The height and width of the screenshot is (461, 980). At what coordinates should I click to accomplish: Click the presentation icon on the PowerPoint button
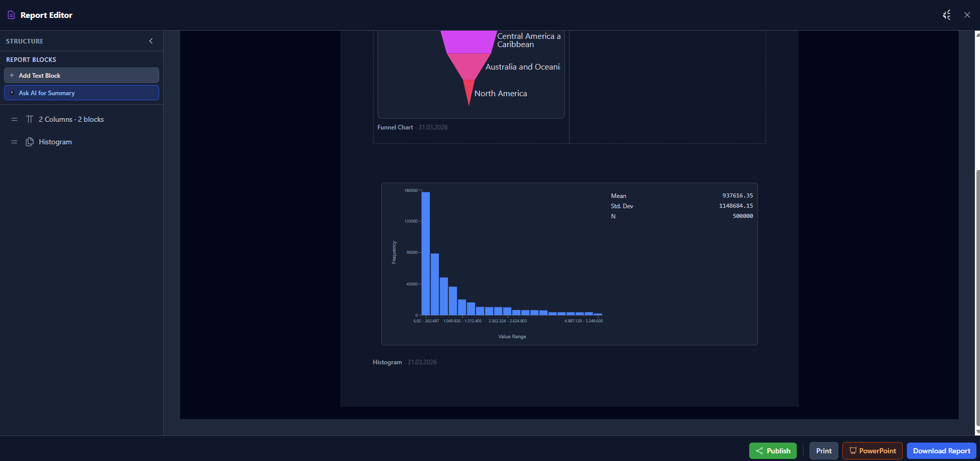(x=853, y=451)
